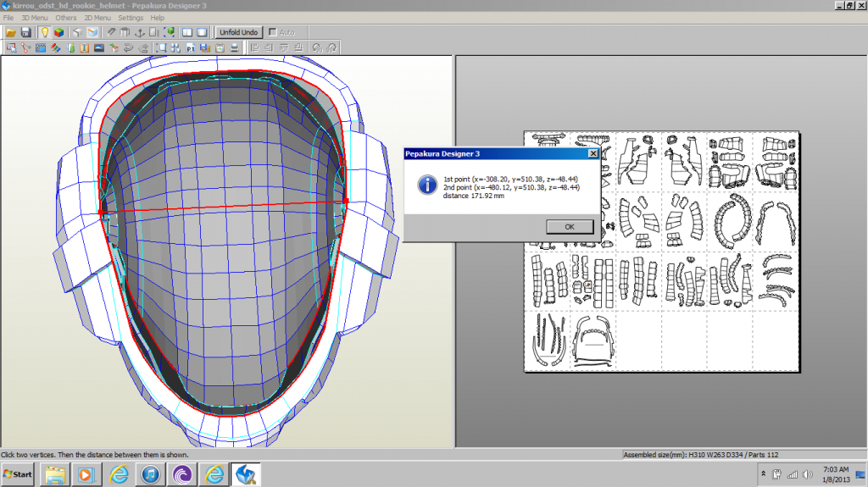Open the media player taskbar icon
This screenshot has height=487, width=868.
tap(86, 475)
